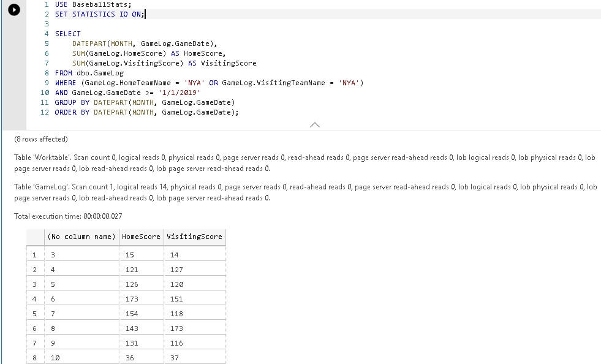Click the ORDER BY DATEPART code line
Viewport: 601px width, 364px height.
coord(146,112)
